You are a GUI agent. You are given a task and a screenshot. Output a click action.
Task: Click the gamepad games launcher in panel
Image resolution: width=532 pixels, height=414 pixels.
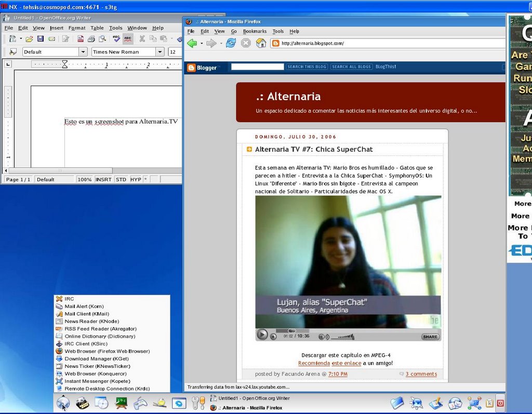point(140,403)
